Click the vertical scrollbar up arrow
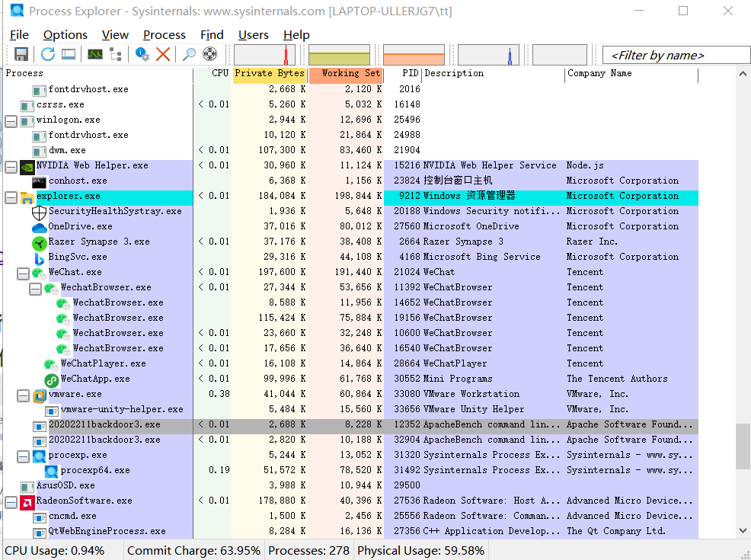Screen dimensions: 751x560 [743, 74]
